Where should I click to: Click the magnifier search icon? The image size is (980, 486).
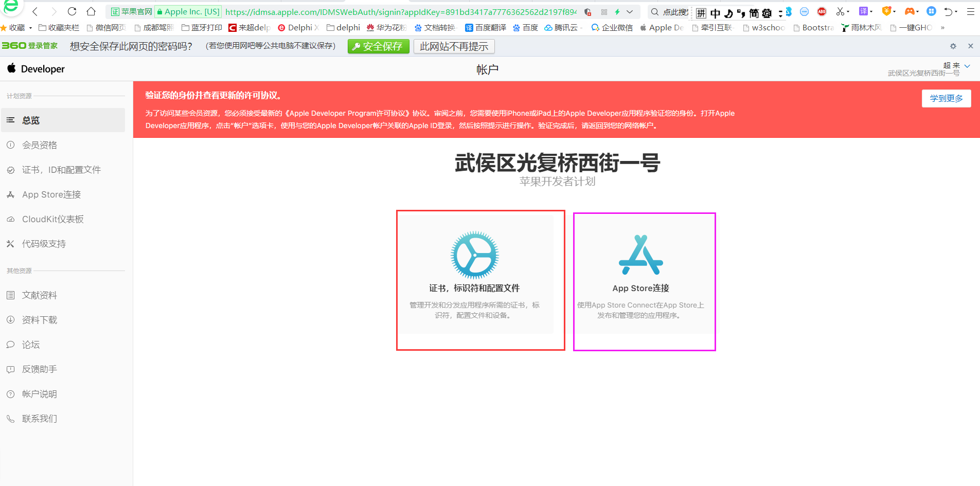tap(655, 12)
